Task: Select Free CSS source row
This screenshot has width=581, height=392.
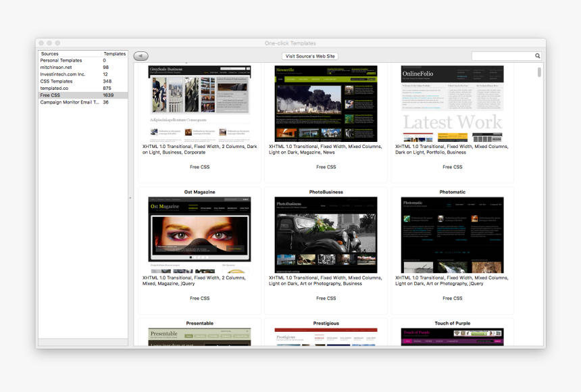Action: (83, 95)
